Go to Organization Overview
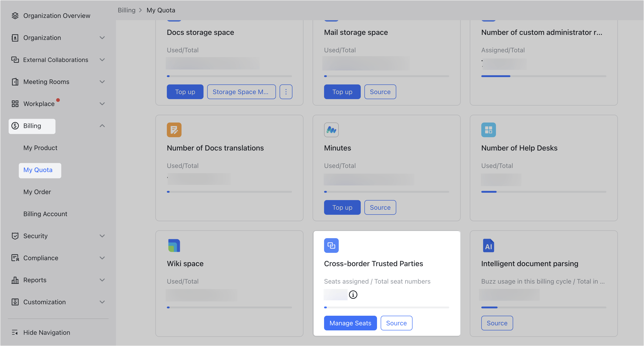 click(x=57, y=16)
